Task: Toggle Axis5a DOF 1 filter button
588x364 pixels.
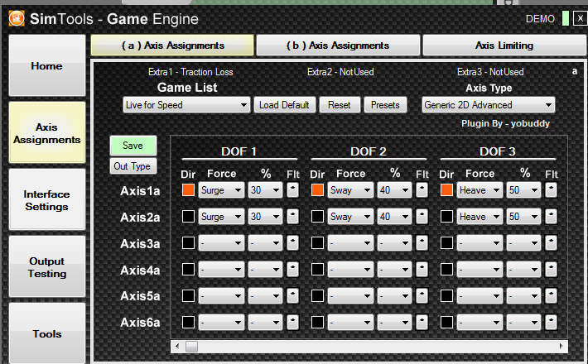Action: pos(292,296)
